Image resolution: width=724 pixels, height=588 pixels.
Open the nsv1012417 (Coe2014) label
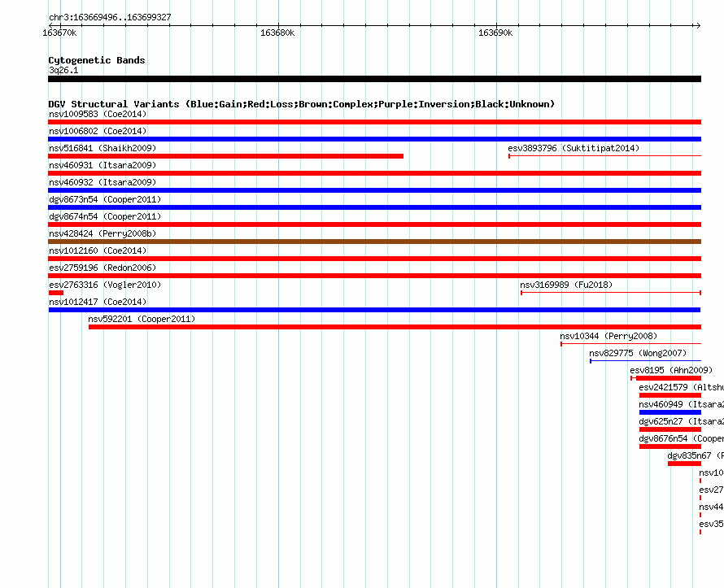pos(98,302)
